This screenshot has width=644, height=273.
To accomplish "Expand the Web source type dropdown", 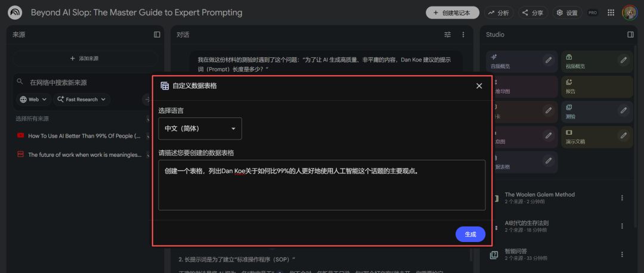I will [33, 100].
